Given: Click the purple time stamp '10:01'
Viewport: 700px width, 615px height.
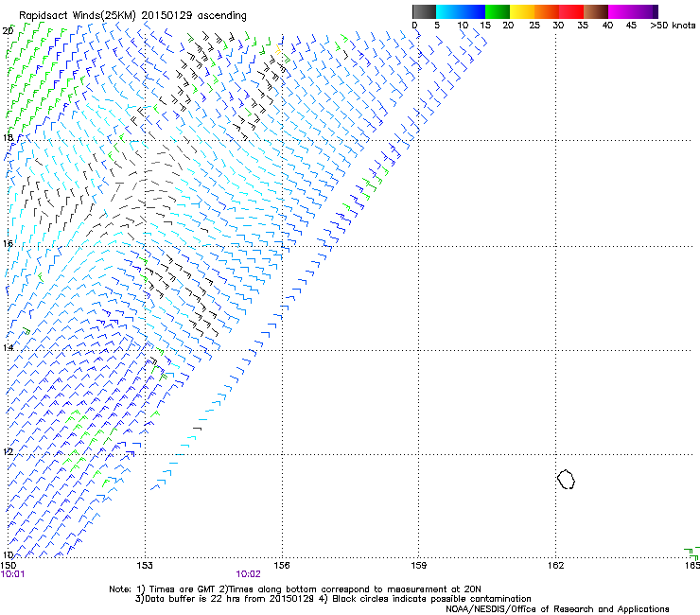Looking at the screenshot, I should pos(13,574).
